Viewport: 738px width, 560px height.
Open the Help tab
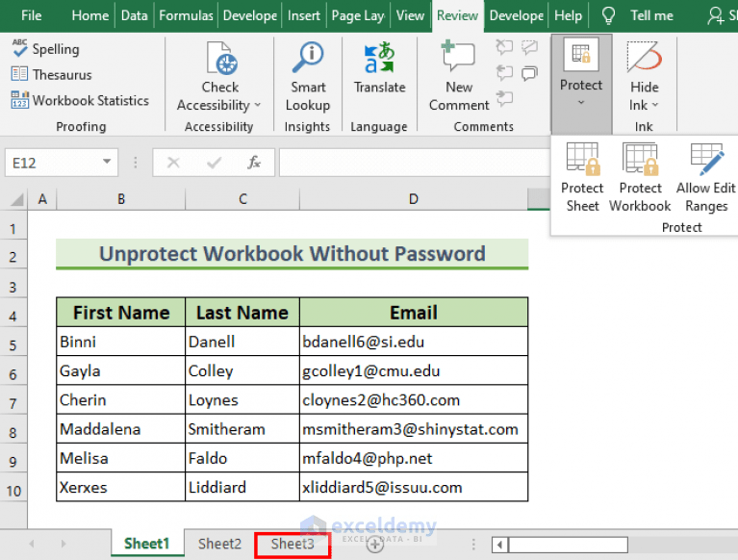click(x=568, y=15)
